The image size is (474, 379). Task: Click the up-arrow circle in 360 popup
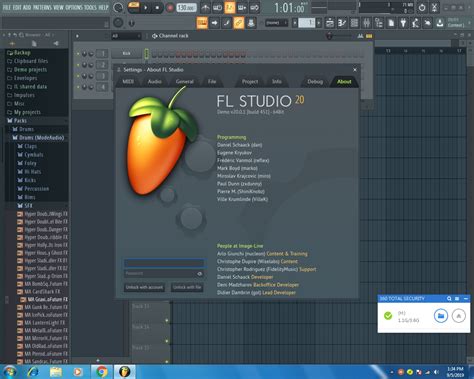tap(459, 315)
